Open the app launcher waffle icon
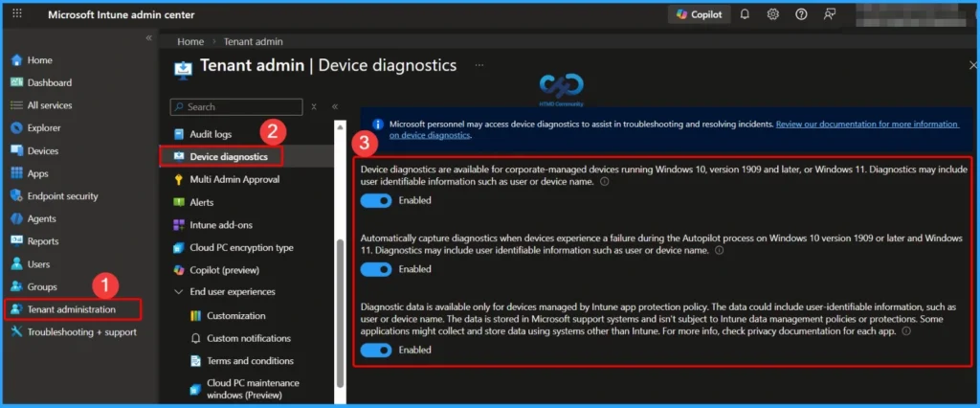 pyautogui.click(x=17, y=13)
